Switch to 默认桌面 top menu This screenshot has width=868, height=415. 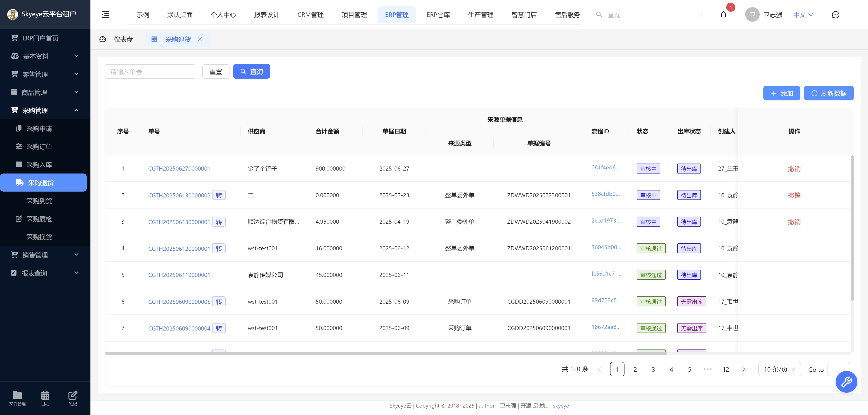180,15
